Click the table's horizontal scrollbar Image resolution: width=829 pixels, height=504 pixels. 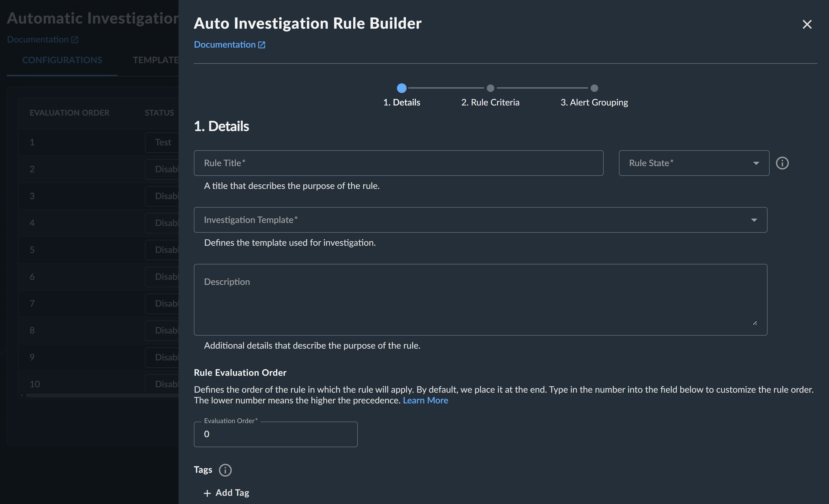(x=102, y=395)
